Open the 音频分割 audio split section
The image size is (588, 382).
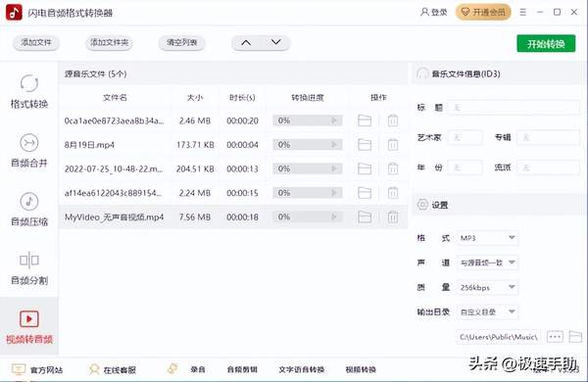(x=29, y=268)
